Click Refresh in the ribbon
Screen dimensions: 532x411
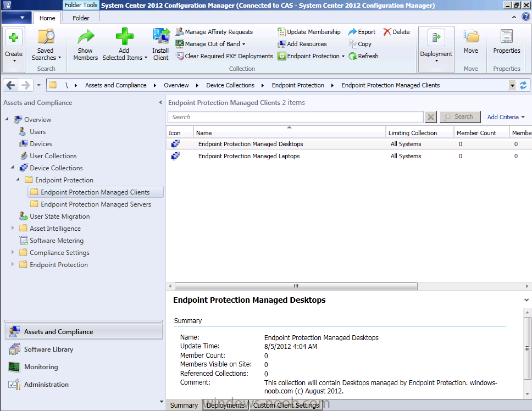pyautogui.click(x=364, y=56)
